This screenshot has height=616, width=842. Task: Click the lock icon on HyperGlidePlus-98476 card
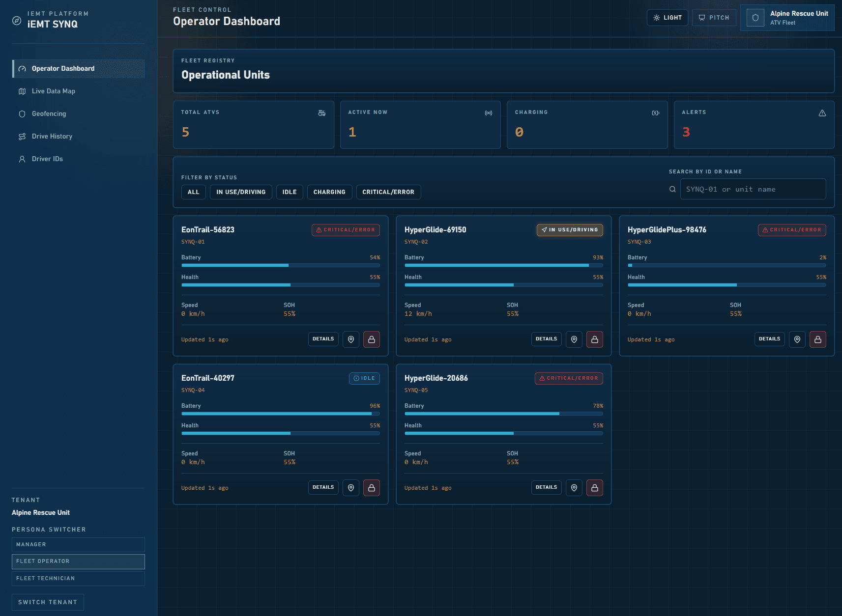pyautogui.click(x=817, y=339)
